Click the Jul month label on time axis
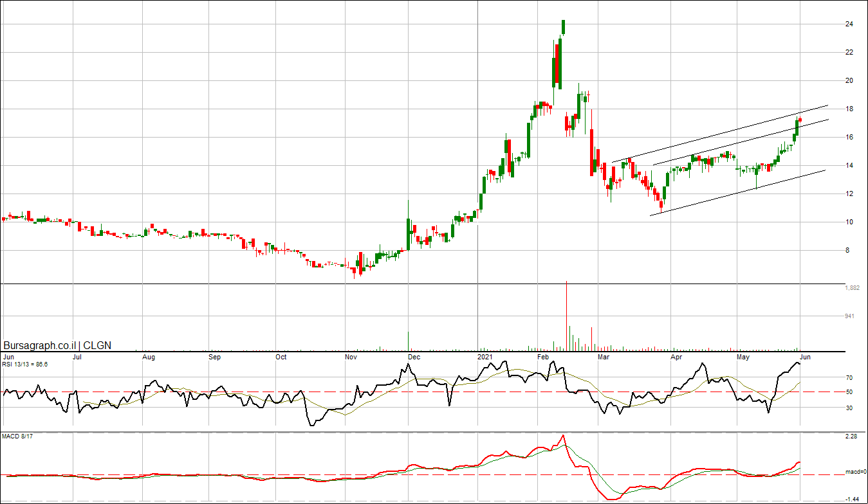This screenshot has height=504, width=868. 76,356
